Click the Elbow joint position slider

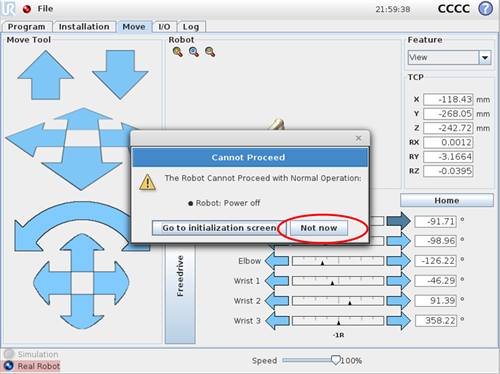pos(338,261)
